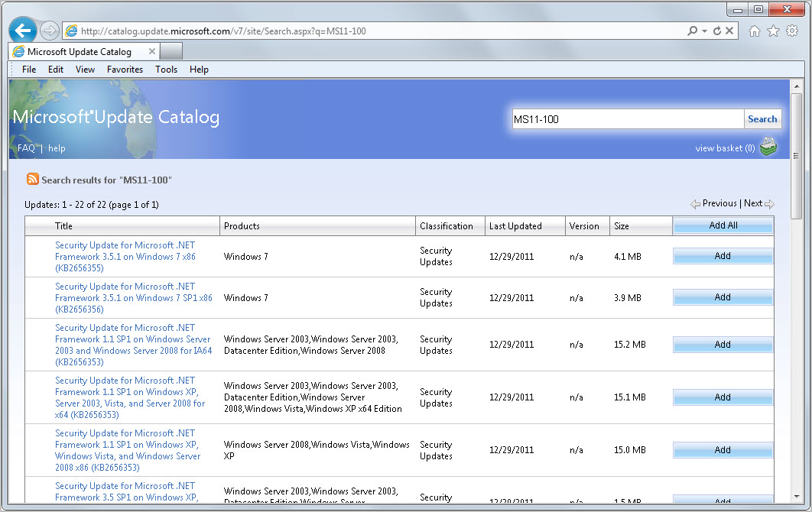Click the Windows 7 product cell for KB2656355

pyautogui.click(x=246, y=256)
